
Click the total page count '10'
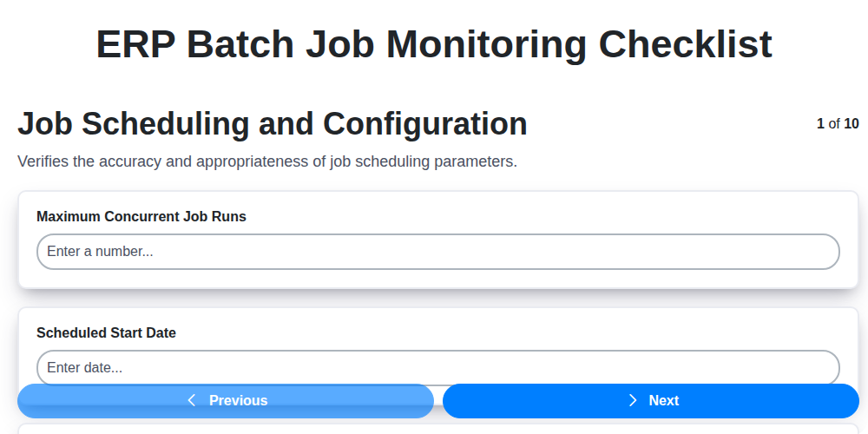pos(852,124)
